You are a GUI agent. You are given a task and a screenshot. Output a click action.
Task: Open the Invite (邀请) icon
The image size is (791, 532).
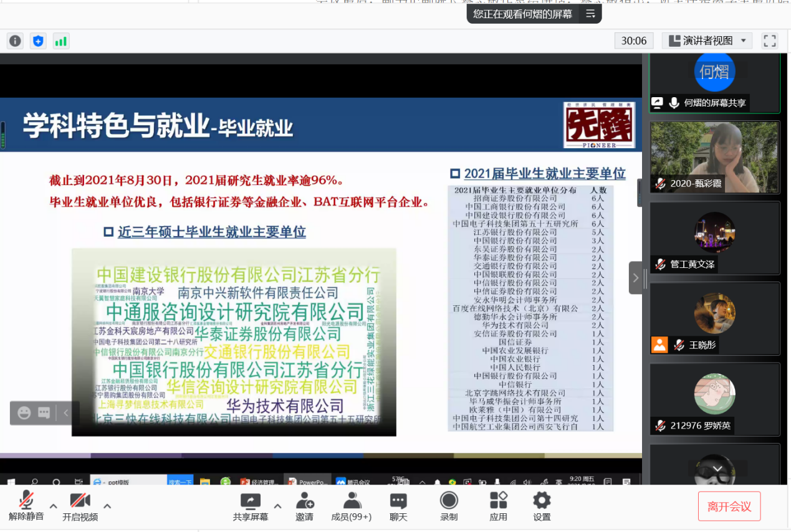[304, 506]
